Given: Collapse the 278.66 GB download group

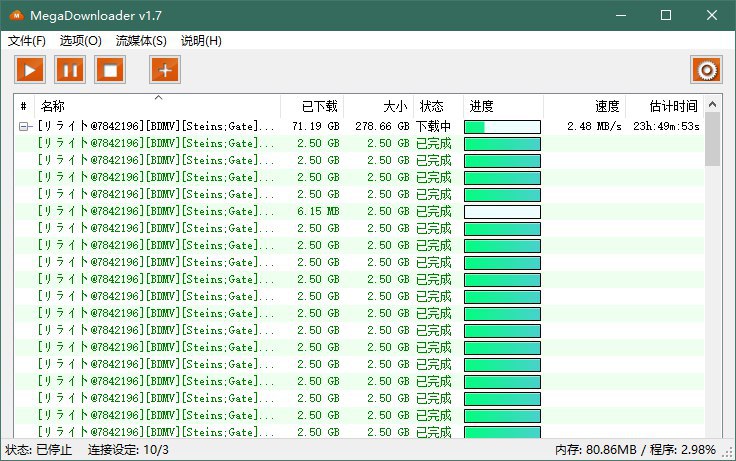Looking at the screenshot, I should [24, 126].
